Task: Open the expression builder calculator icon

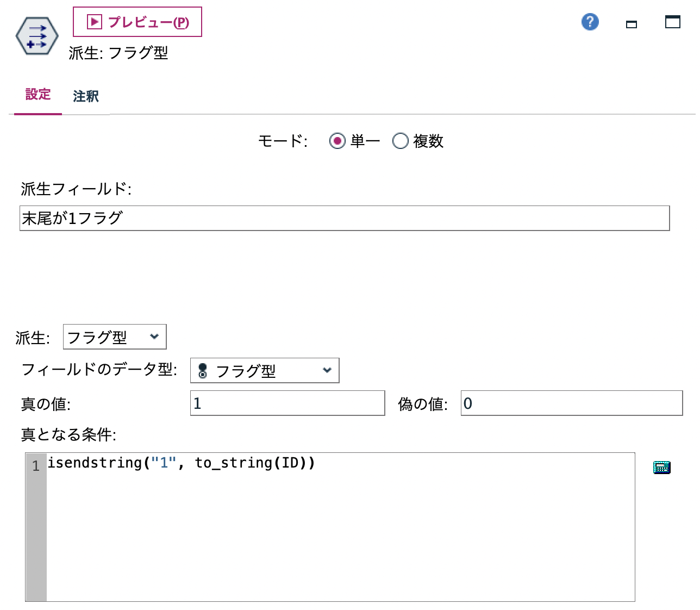Action: click(x=661, y=466)
